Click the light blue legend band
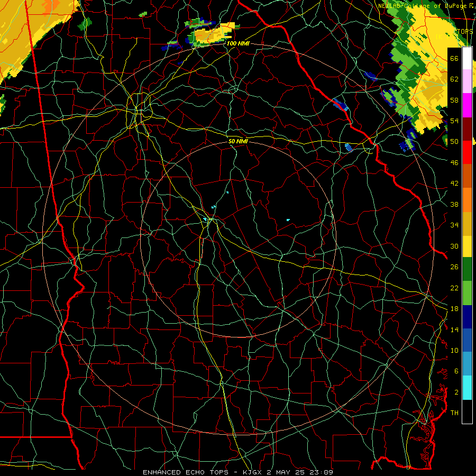The image size is (476, 476). pos(467,364)
